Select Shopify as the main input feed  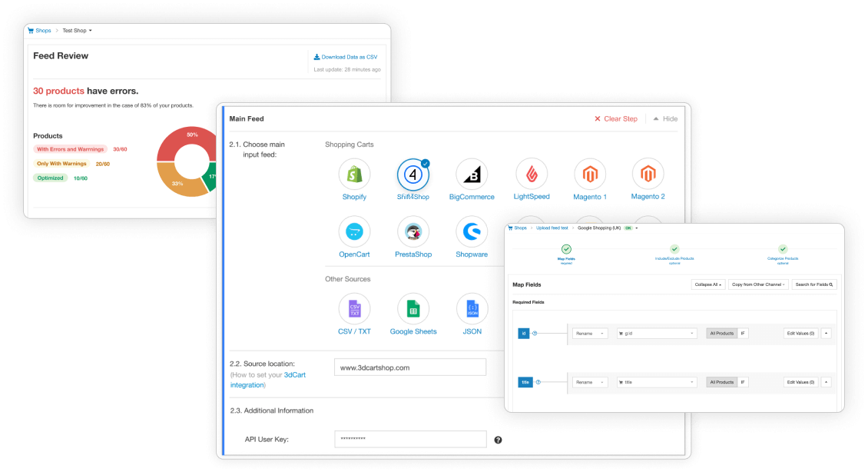coord(354,175)
